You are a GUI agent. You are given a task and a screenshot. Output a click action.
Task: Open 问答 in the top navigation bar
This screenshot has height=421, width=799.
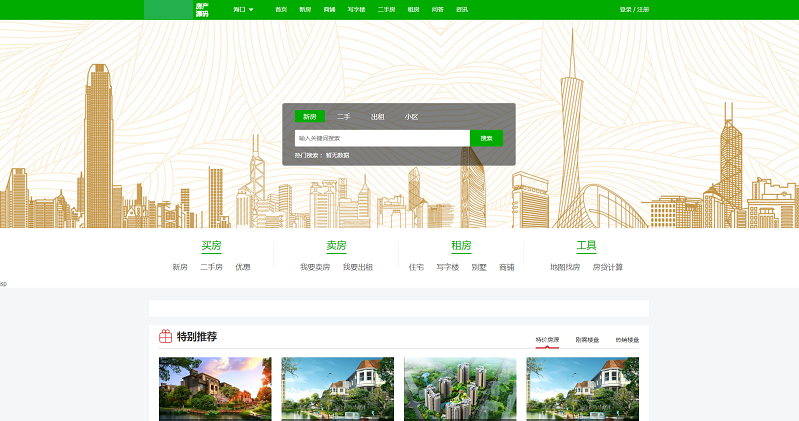point(438,10)
